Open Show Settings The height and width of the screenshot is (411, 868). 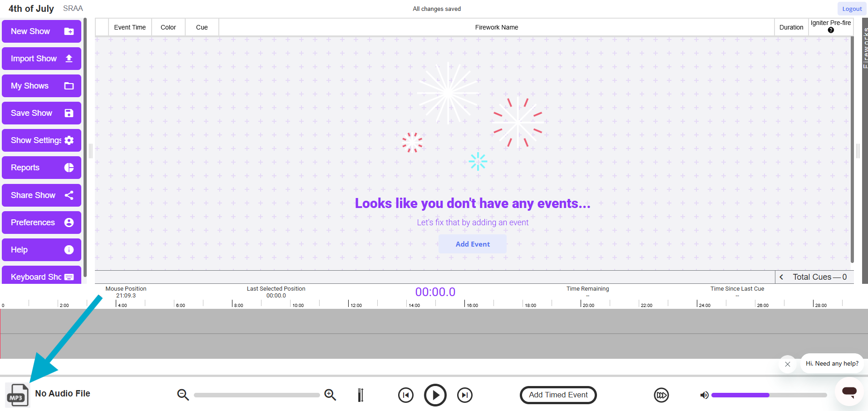coord(41,140)
